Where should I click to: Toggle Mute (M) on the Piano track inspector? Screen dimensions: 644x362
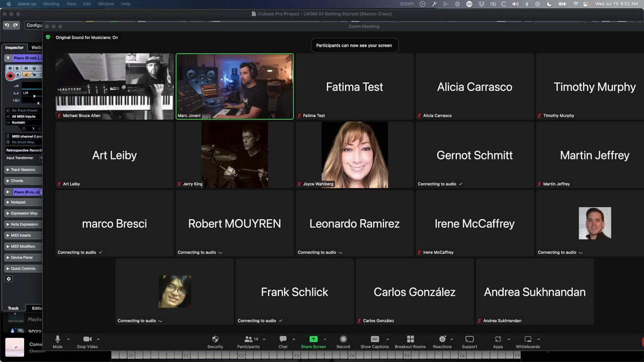point(10,68)
